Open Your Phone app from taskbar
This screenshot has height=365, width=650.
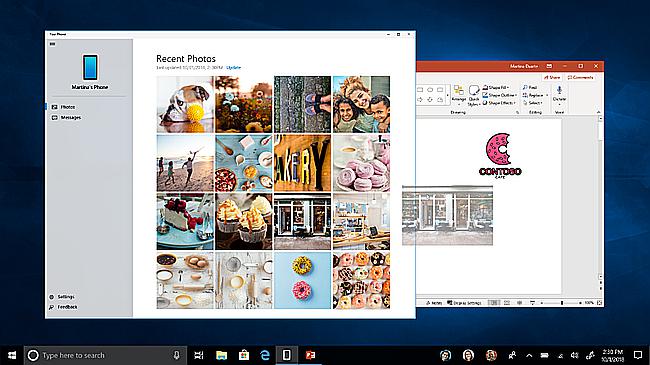click(286, 355)
